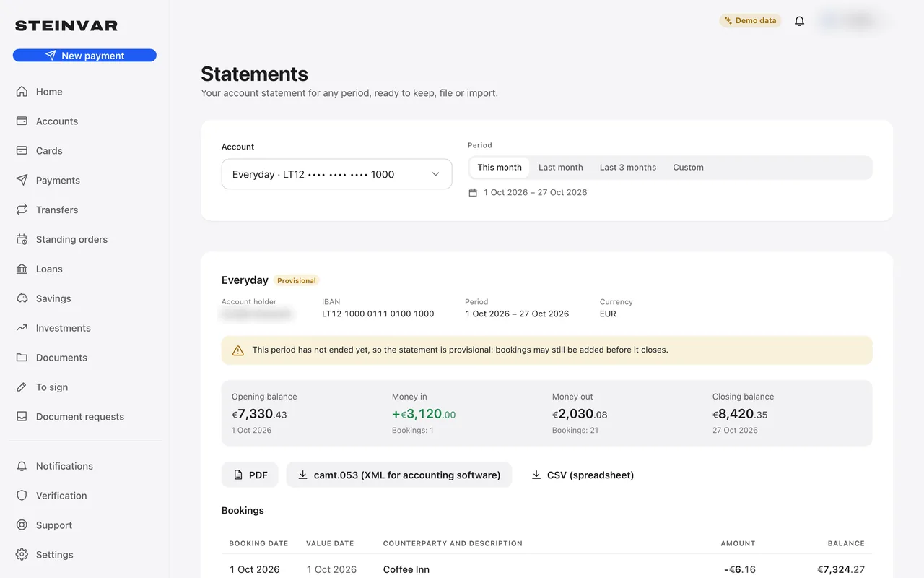924x578 pixels.
Task: Click the Settings gear icon
Action: click(22, 556)
